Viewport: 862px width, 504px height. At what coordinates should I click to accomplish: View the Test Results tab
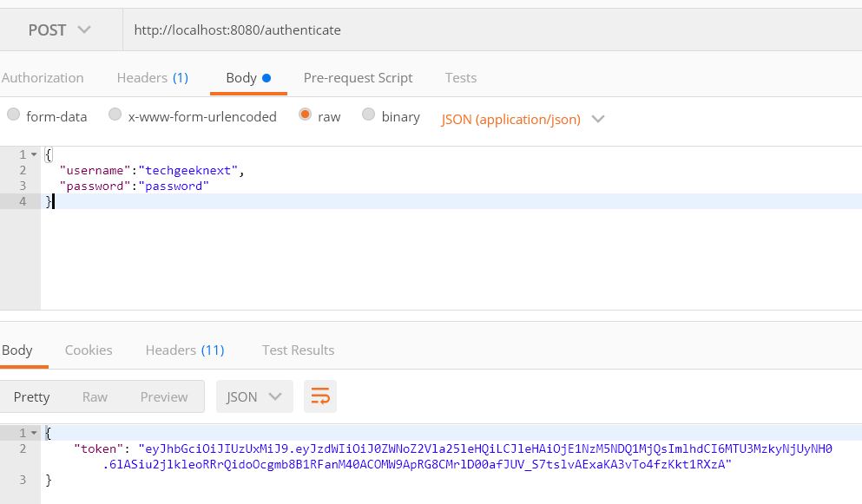(298, 350)
